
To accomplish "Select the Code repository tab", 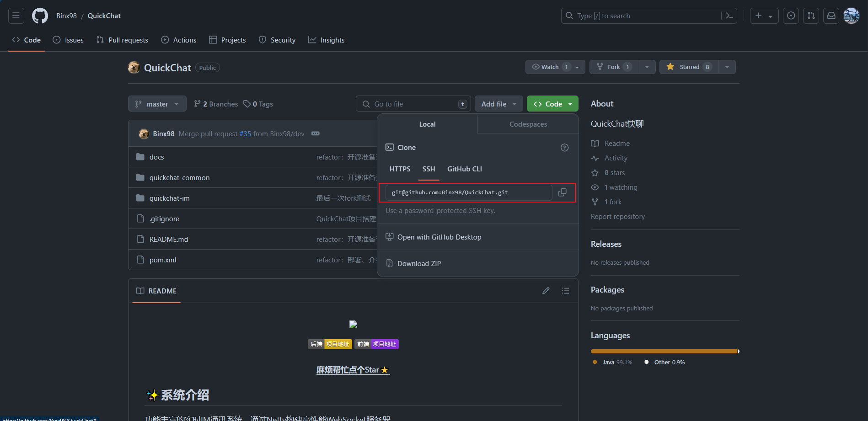I will pyautogui.click(x=27, y=40).
